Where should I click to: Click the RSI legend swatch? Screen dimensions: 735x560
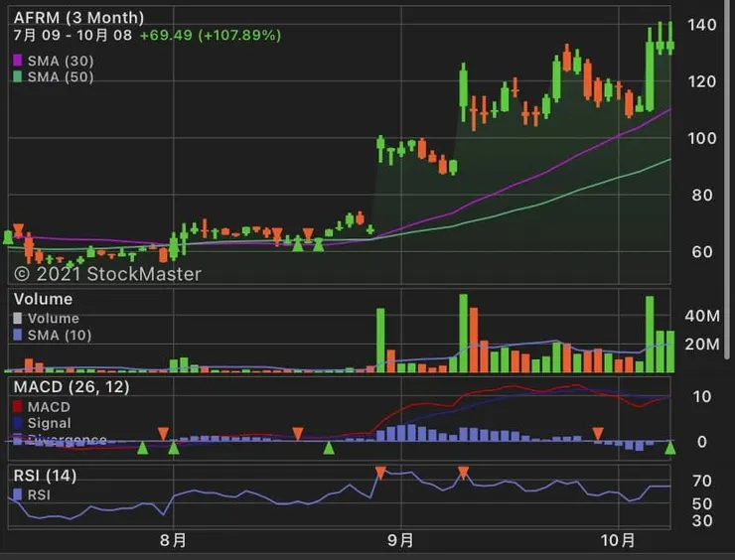(x=17, y=494)
